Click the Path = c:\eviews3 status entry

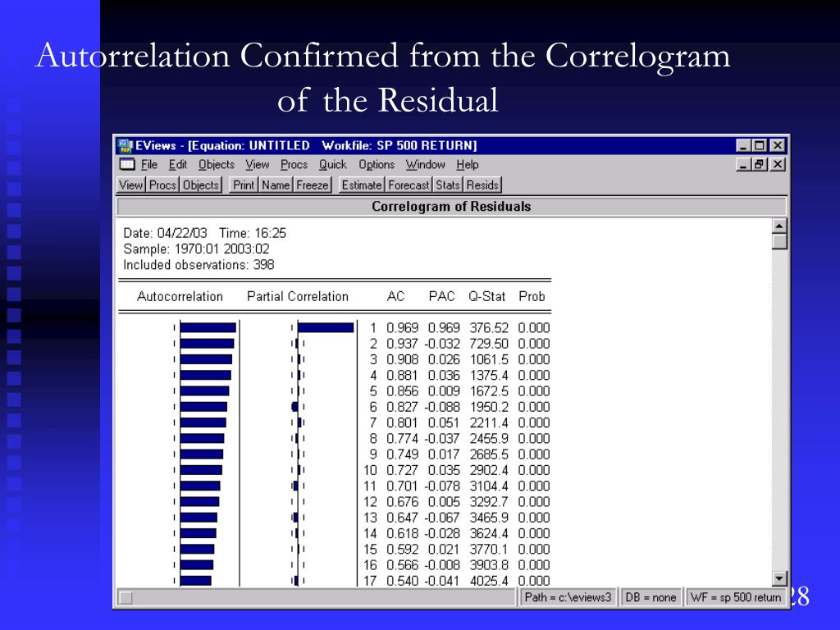(568, 597)
